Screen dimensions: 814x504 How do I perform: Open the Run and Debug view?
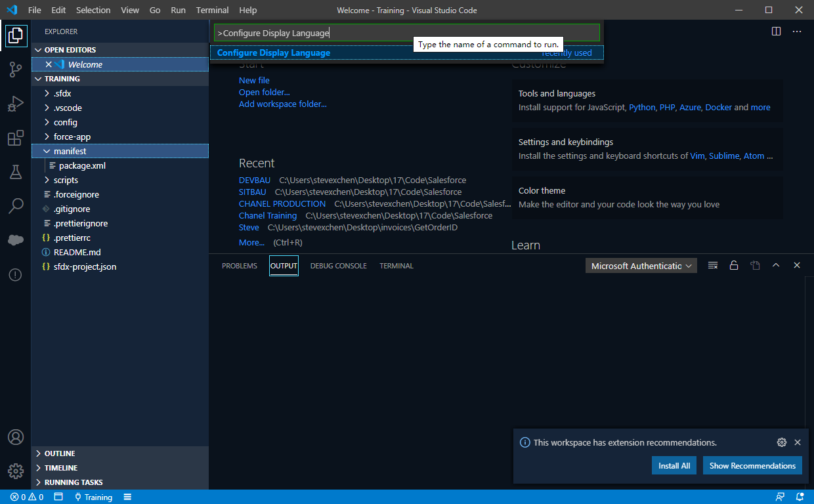tap(15, 104)
